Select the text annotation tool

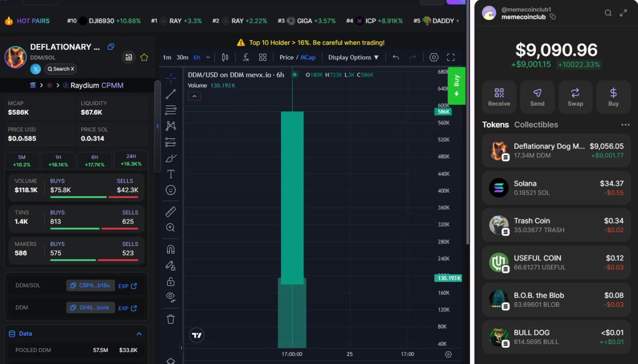coord(170,174)
